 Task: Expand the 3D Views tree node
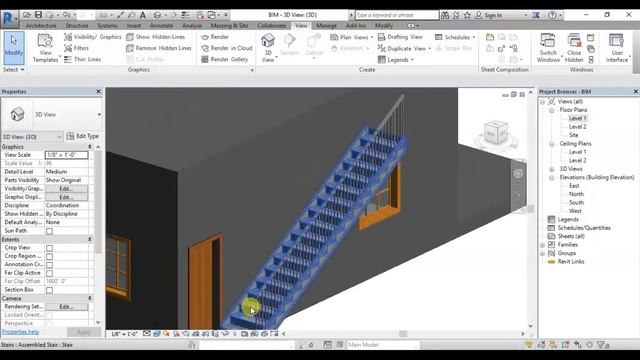point(551,169)
